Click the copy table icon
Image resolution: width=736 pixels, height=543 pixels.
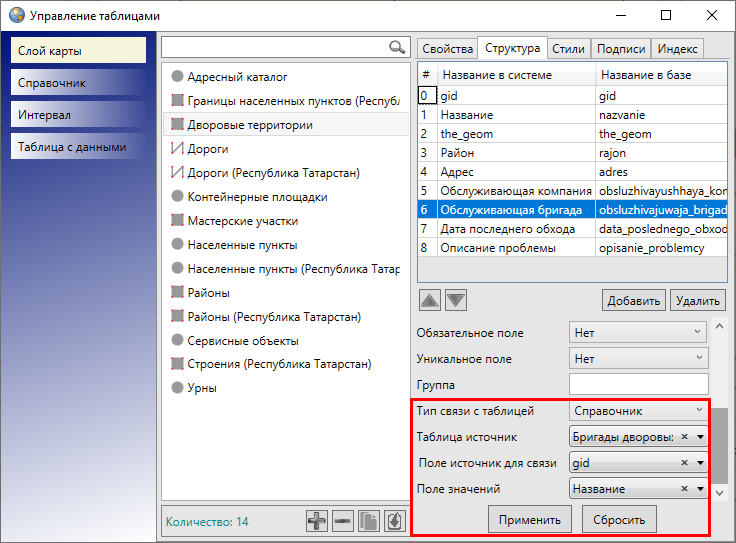coord(367,521)
